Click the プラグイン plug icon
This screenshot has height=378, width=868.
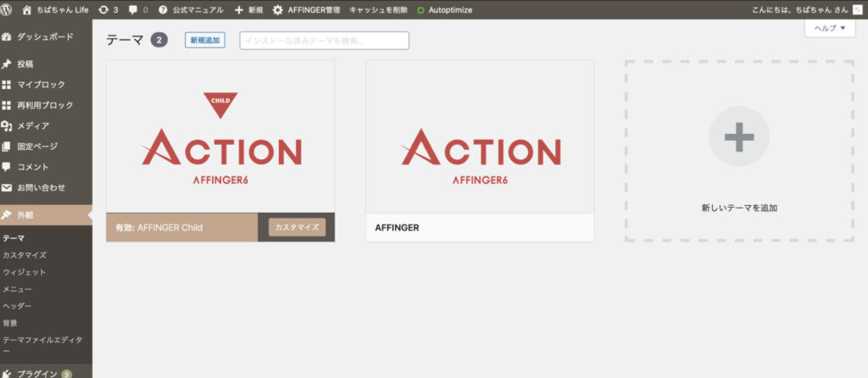click(x=7, y=374)
